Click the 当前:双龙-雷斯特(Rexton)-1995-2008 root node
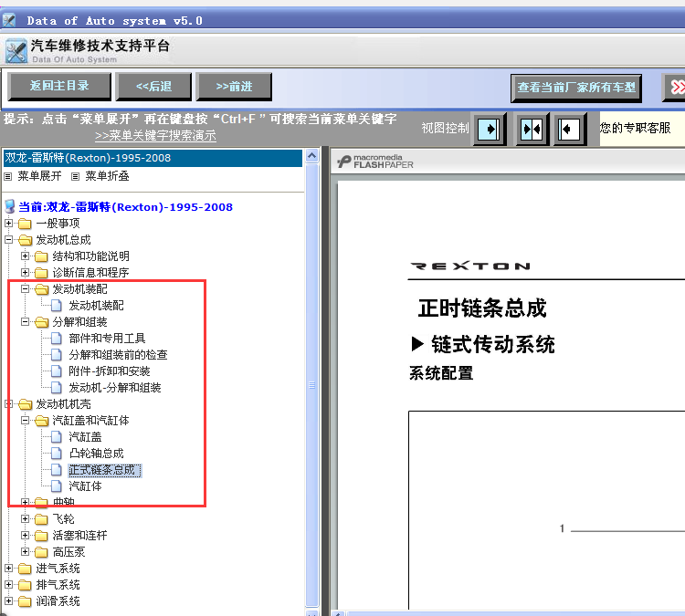This screenshot has height=616, width=685. [x=125, y=207]
